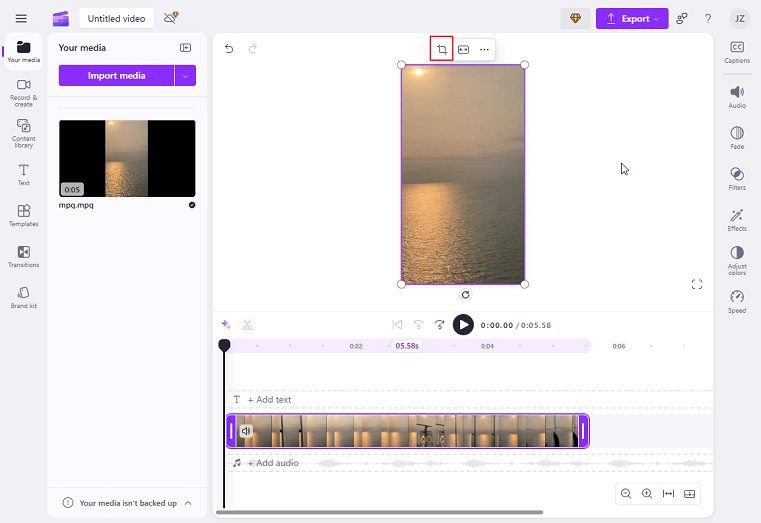Screen dimensions: 761x523
Task: Open the Filters panel
Action: pos(737,179)
